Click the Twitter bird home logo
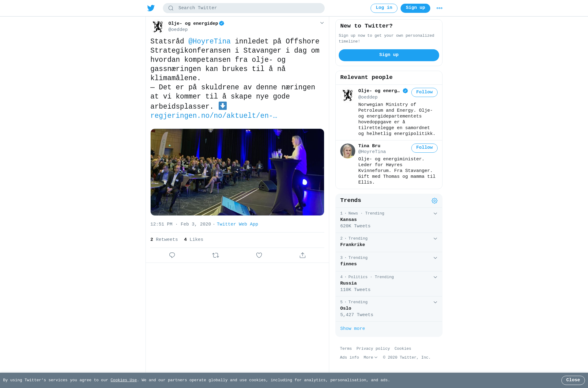 point(151,8)
